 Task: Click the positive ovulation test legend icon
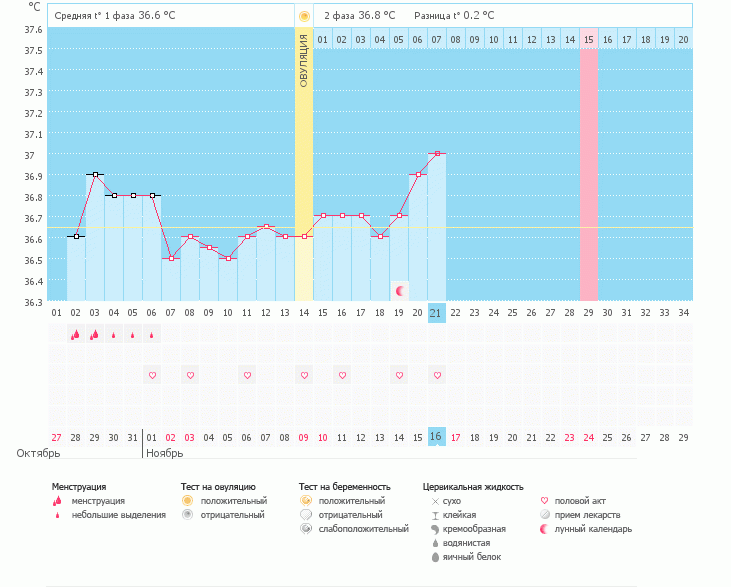click(187, 500)
